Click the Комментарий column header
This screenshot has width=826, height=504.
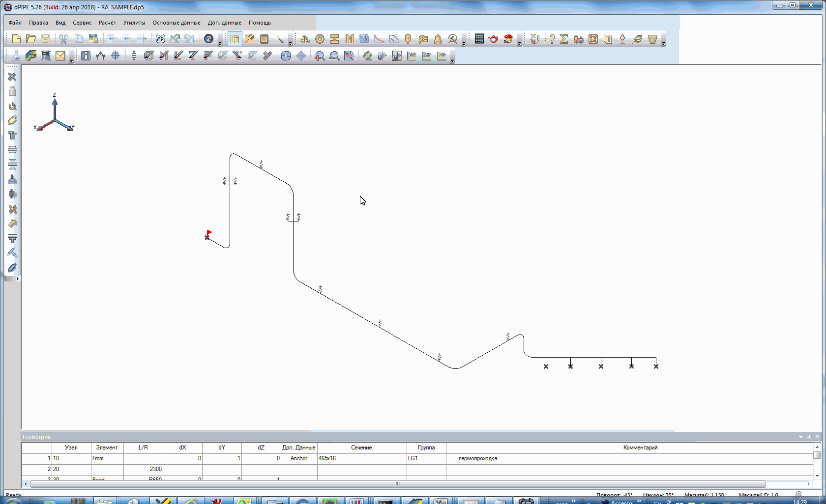coord(640,448)
